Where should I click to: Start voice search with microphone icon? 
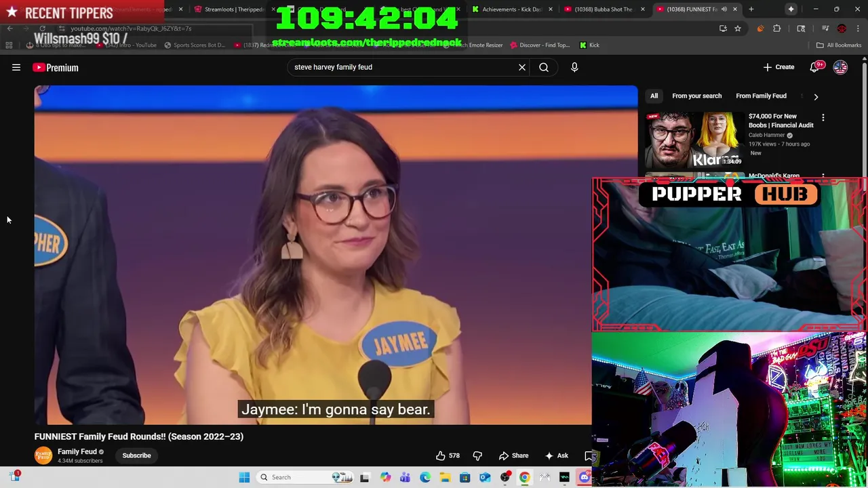coord(574,67)
